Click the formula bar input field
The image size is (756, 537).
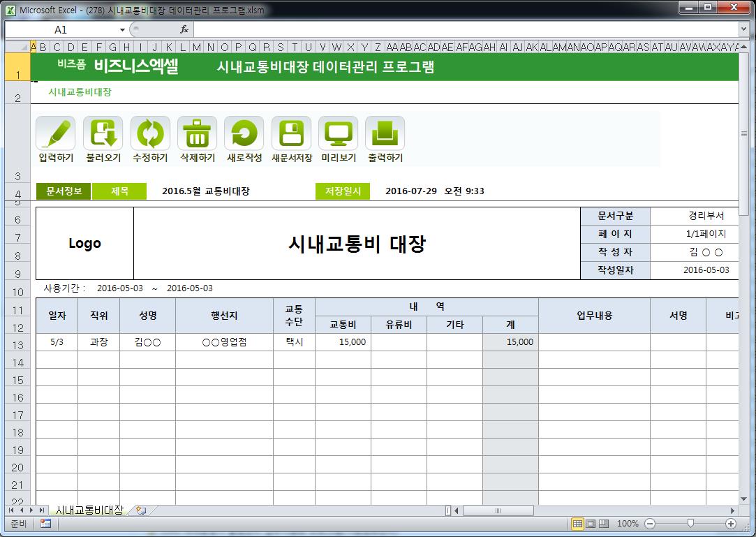tap(461, 30)
